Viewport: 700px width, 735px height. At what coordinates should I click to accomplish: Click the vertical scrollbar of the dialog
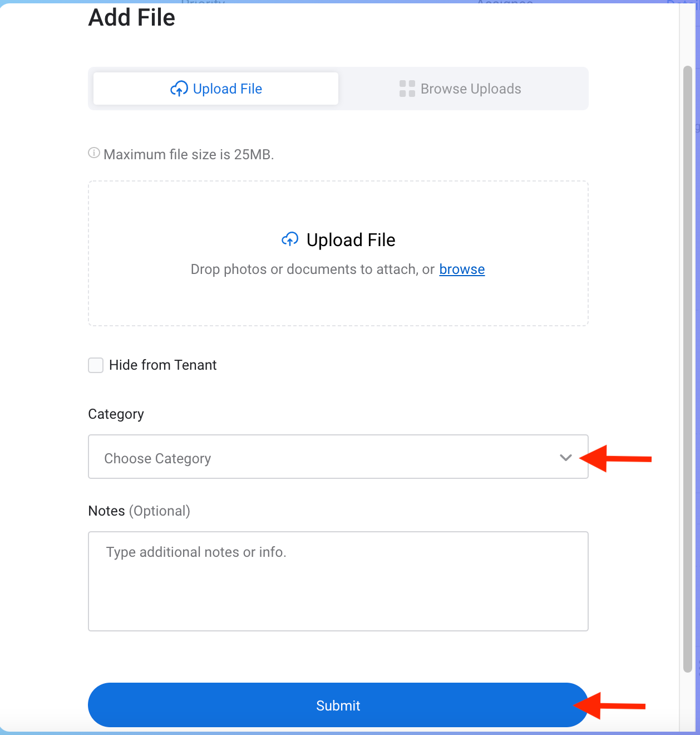(688, 367)
